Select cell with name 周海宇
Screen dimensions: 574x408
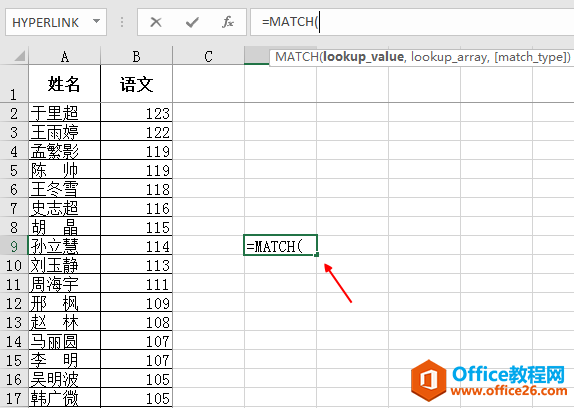click(x=64, y=284)
